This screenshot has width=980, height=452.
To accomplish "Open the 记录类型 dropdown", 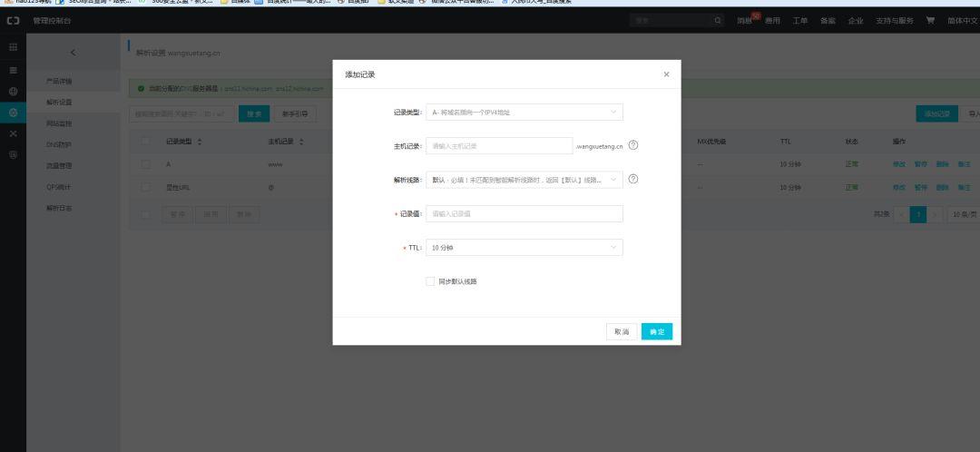I will pyautogui.click(x=524, y=113).
